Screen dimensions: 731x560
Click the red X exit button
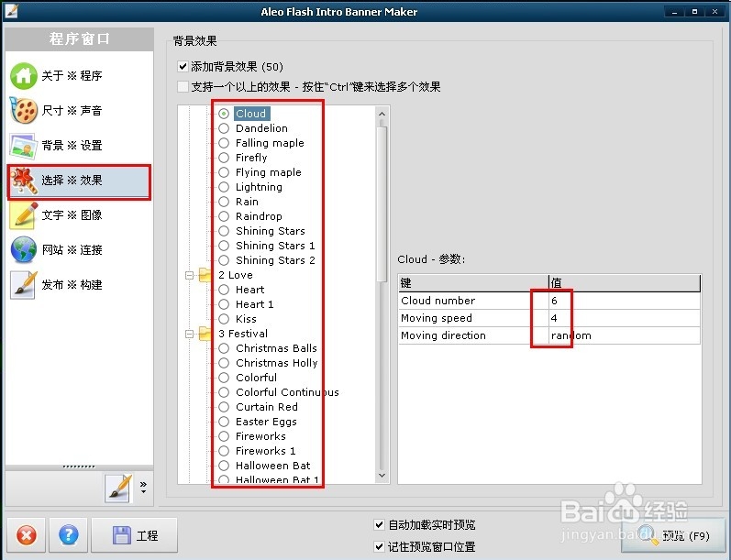click(x=27, y=535)
